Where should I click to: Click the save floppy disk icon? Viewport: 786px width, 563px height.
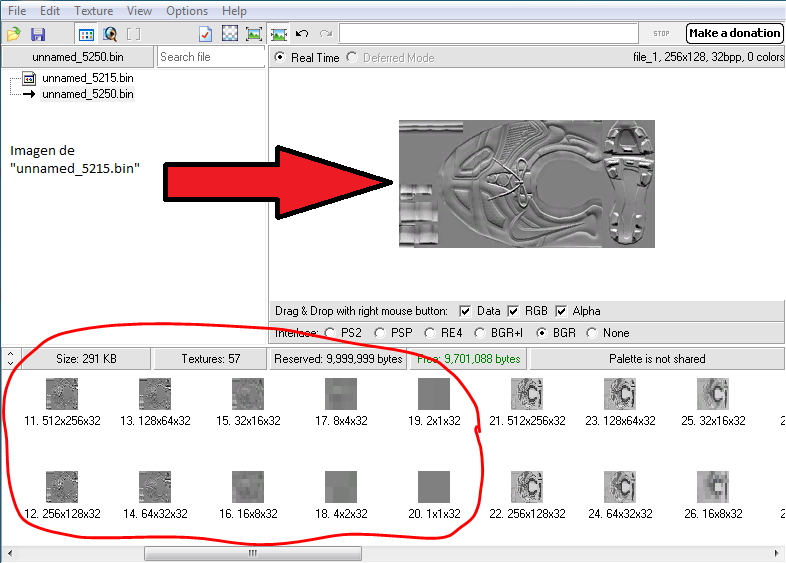38,34
